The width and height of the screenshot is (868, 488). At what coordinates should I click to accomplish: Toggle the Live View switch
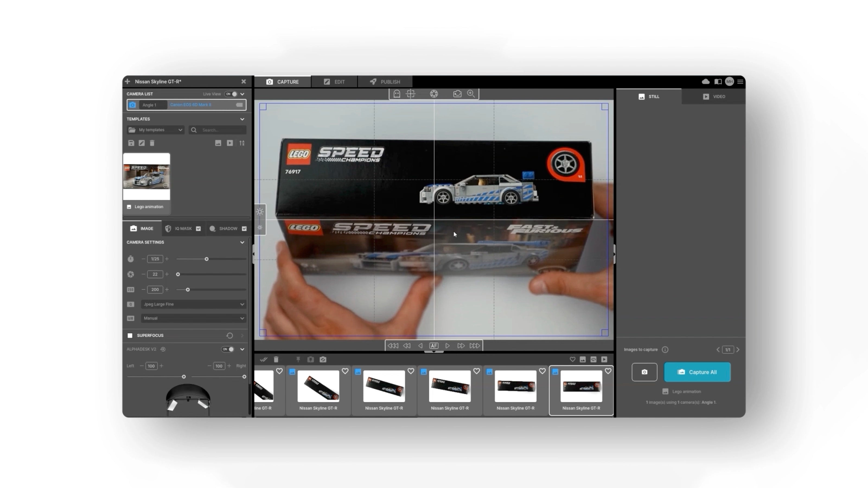pyautogui.click(x=231, y=94)
